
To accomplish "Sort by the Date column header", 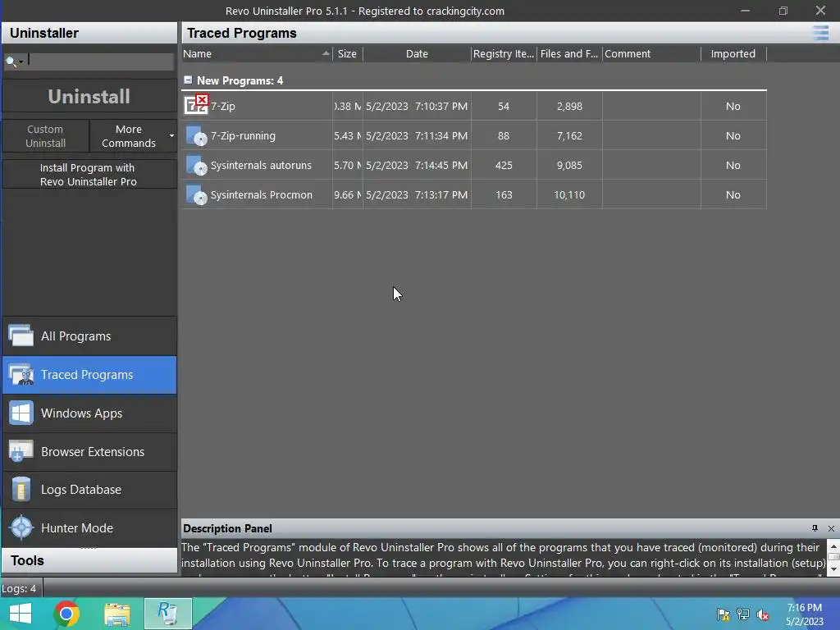I will tap(417, 53).
